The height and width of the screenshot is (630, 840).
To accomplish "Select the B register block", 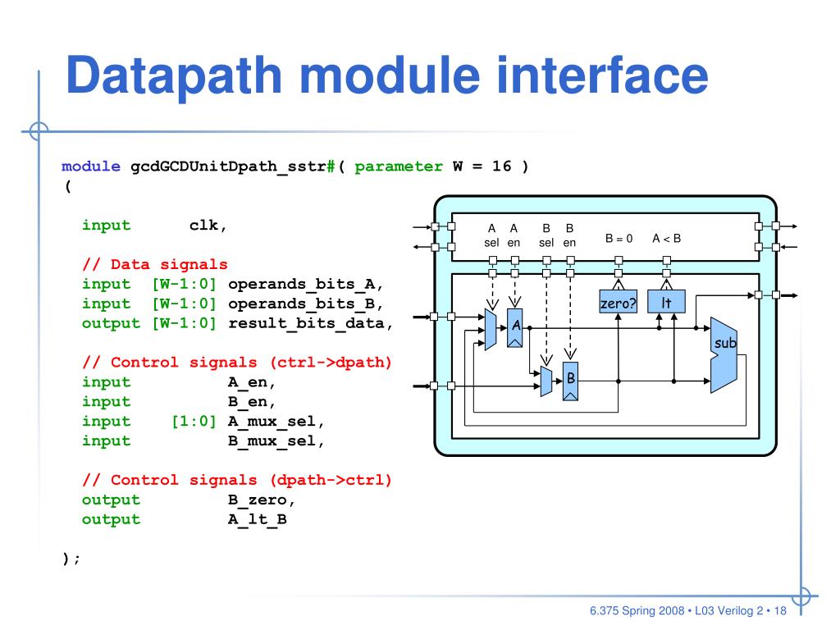I will [x=570, y=379].
